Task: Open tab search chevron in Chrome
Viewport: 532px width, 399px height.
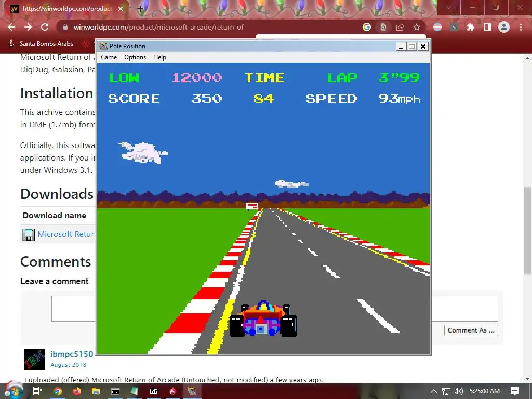Action: [x=448, y=7]
